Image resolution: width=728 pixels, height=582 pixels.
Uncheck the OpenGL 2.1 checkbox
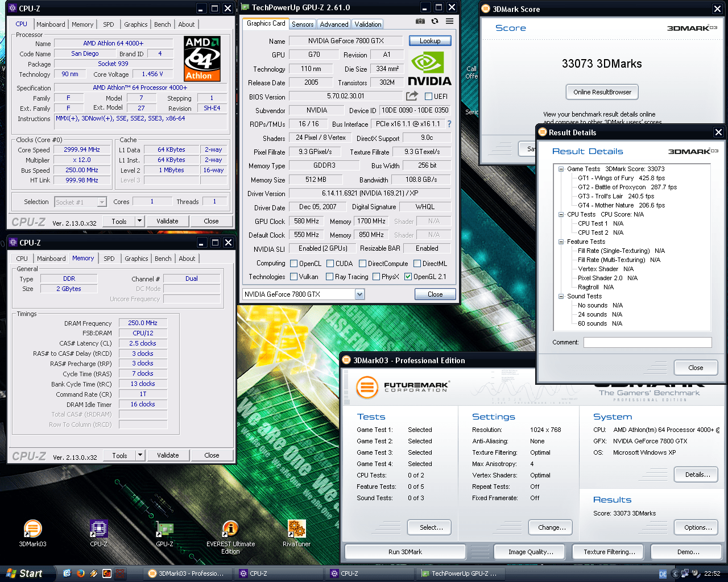(408, 277)
